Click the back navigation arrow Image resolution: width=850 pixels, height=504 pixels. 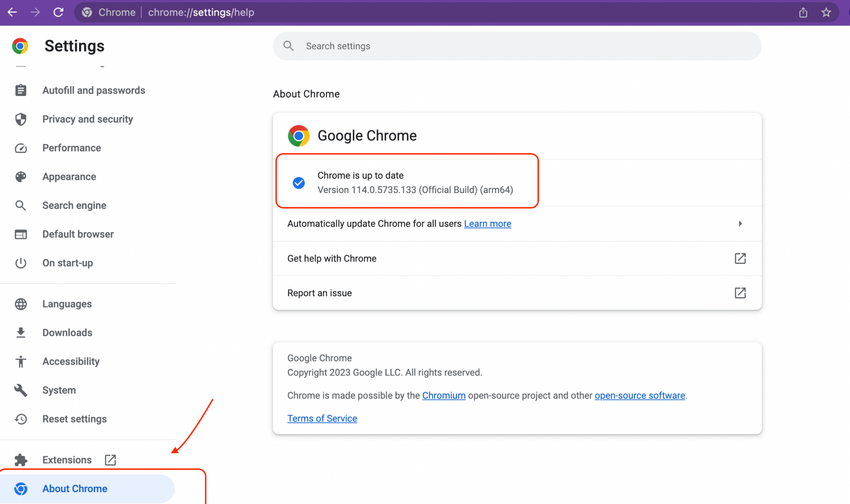[12, 12]
